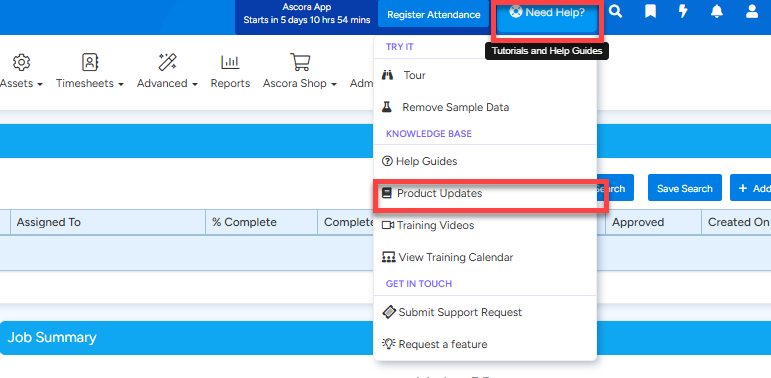Click the flask icon beside Remove Sample Data

tap(387, 107)
